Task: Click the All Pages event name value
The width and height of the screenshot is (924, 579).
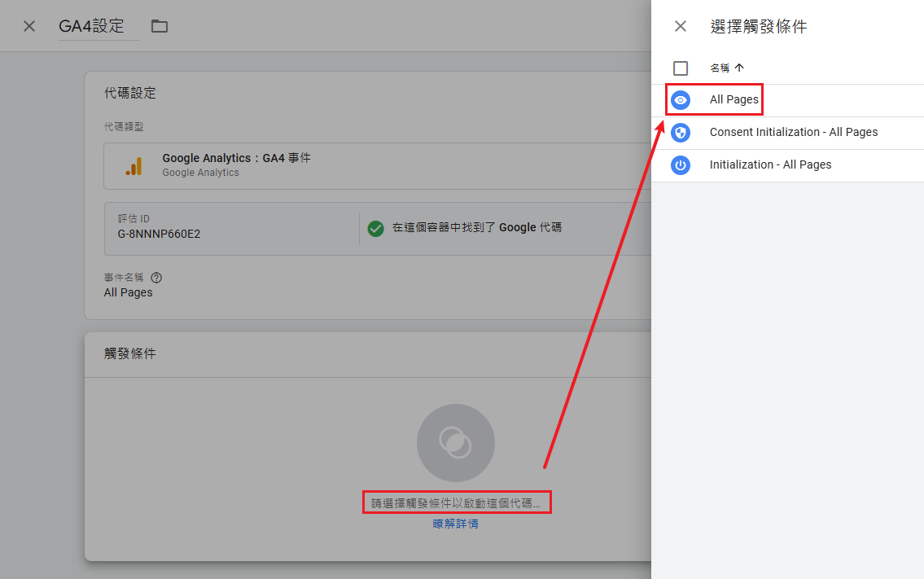Action: tap(129, 292)
